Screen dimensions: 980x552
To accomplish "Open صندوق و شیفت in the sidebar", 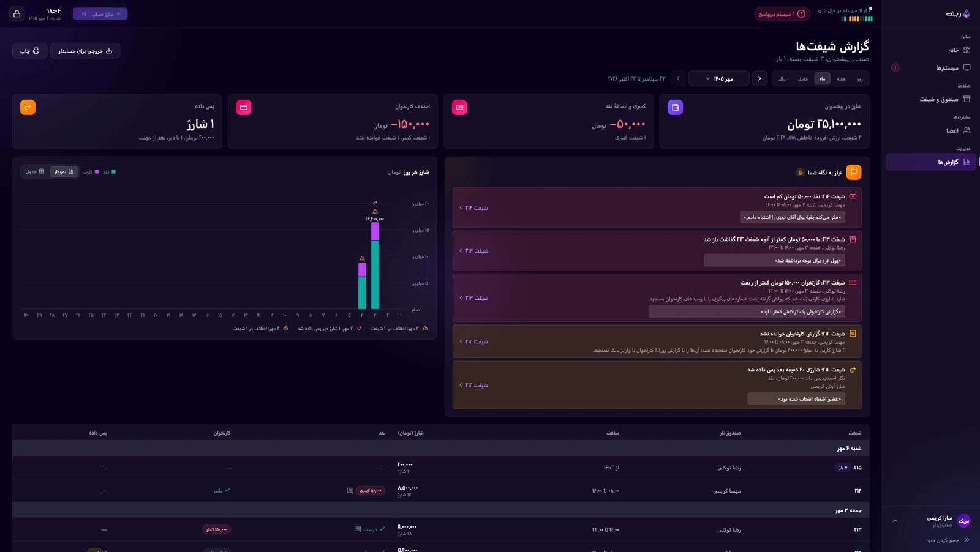I will click(x=930, y=99).
